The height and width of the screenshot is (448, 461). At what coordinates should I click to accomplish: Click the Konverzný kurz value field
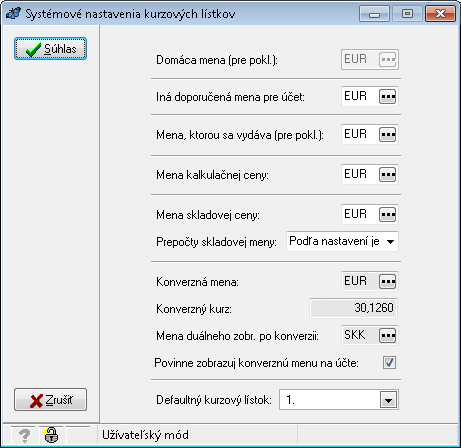tap(354, 308)
